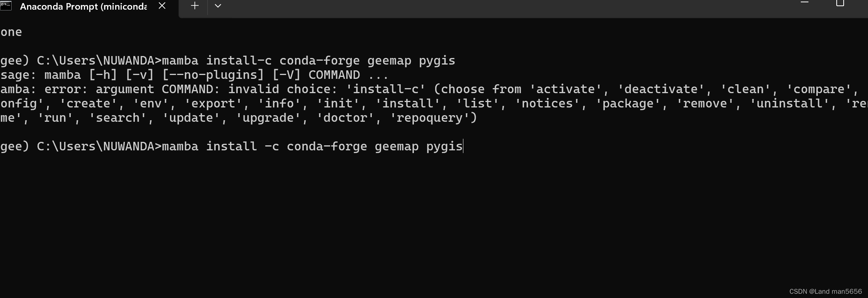This screenshot has width=868, height=298.
Task: Select the word 'install' in the error choices
Action: click(408, 103)
